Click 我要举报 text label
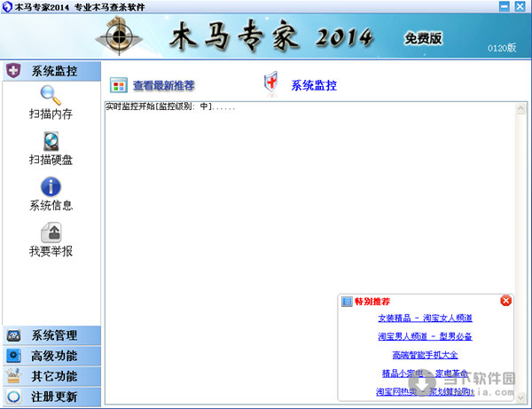The width and height of the screenshot is (532, 409). pyautogui.click(x=51, y=251)
